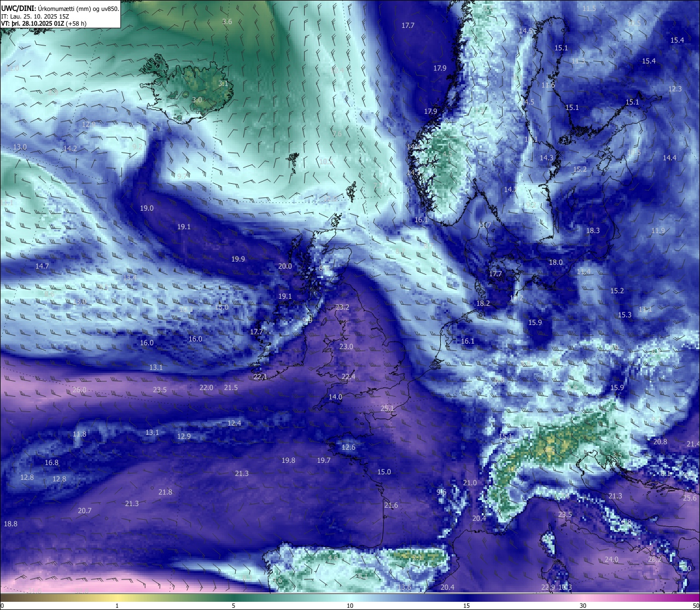The image size is (700, 610).
Task: Click the VT: þri. 28.10.2025 01Z (+58 h) line
Action: 44,24
